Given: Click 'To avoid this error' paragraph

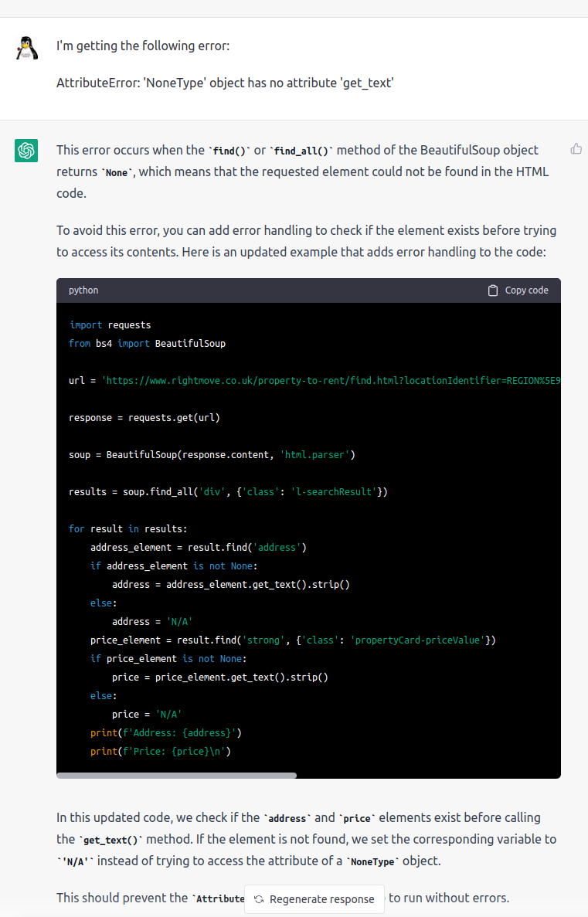Looking at the screenshot, I should tap(306, 241).
